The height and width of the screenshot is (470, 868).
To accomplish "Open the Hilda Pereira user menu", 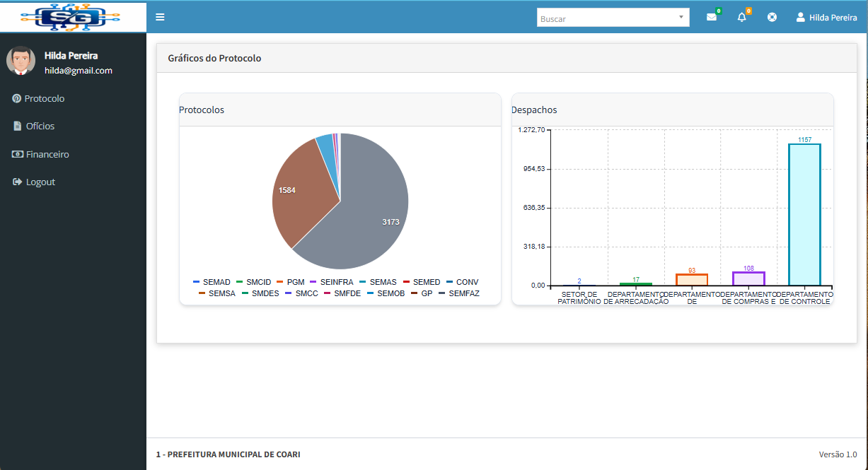I will pyautogui.click(x=826, y=17).
